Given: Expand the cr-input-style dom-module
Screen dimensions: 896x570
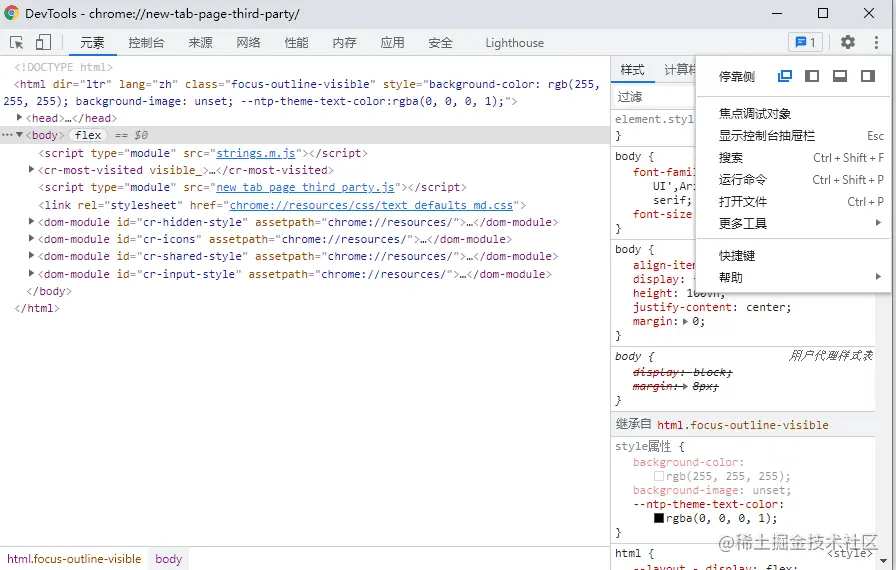Looking at the screenshot, I should click(x=31, y=273).
